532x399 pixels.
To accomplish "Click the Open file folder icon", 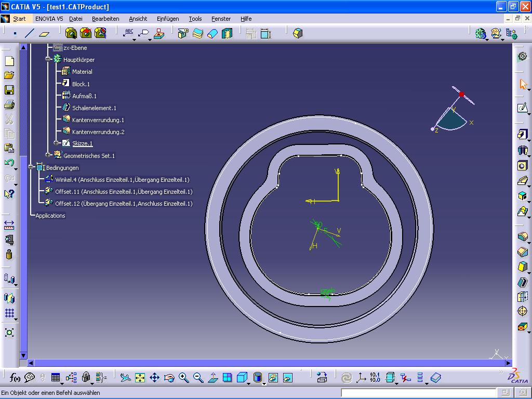I will pyautogui.click(x=9, y=75).
